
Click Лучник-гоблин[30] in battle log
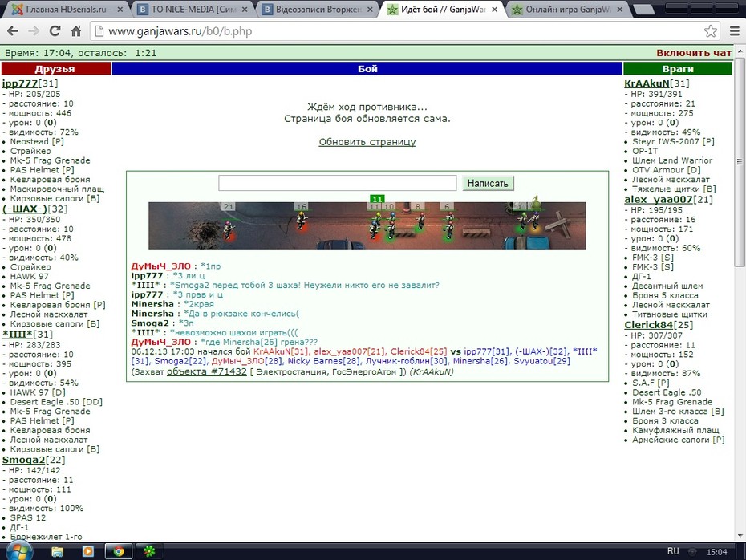pos(407,361)
